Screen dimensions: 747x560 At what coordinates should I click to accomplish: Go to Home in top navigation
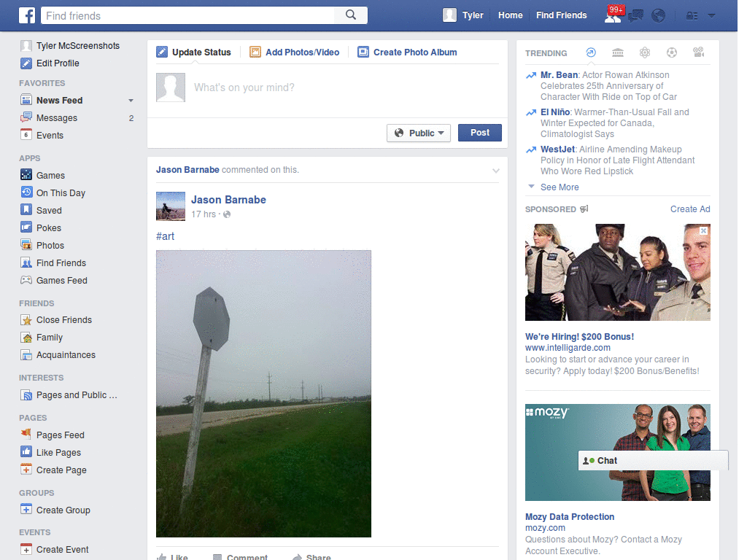coord(510,15)
